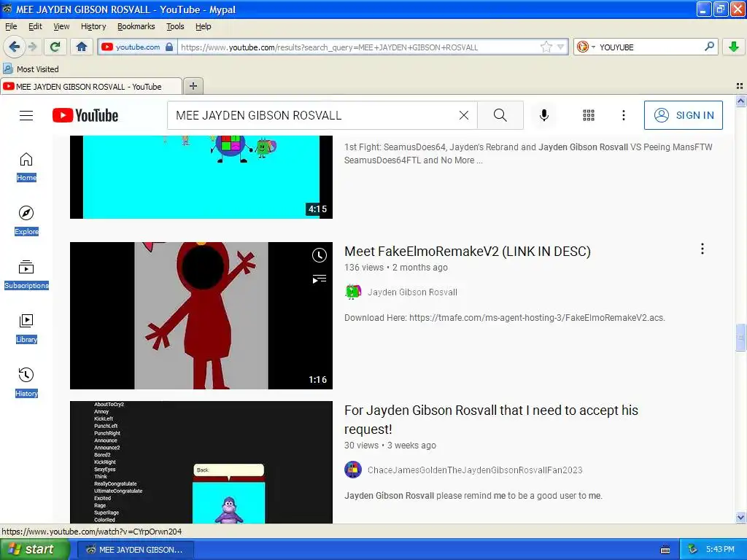Open the Elmo video thumbnail

pyautogui.click(x=201, y=315)
